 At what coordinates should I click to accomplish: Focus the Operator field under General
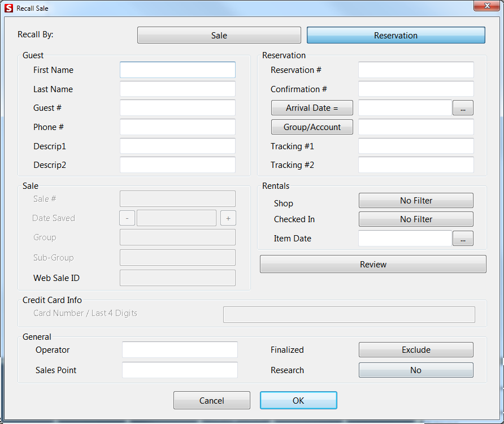point(180,349)
